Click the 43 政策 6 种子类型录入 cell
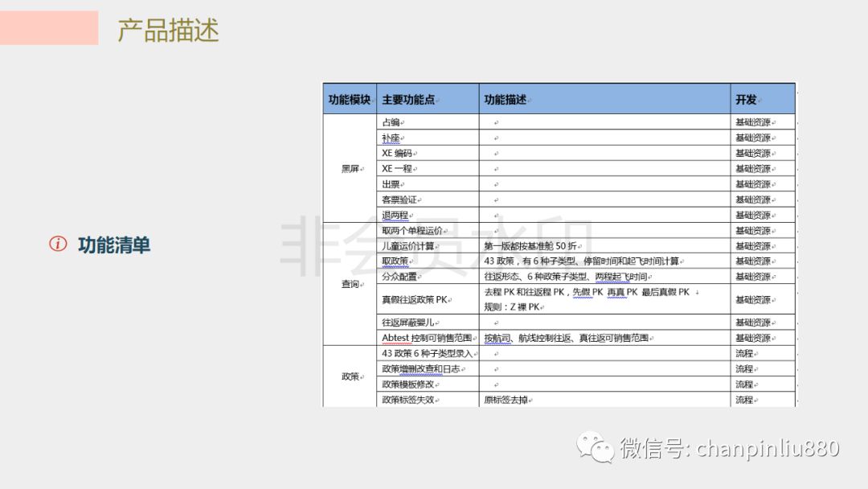Screen dimensions: 868x489 coord(428,353)
